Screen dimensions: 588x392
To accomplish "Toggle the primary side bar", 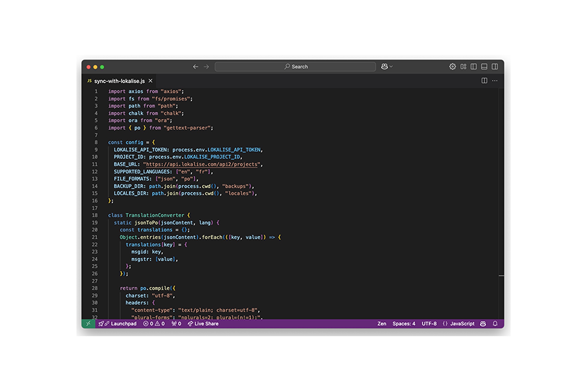I will (474, 66).
